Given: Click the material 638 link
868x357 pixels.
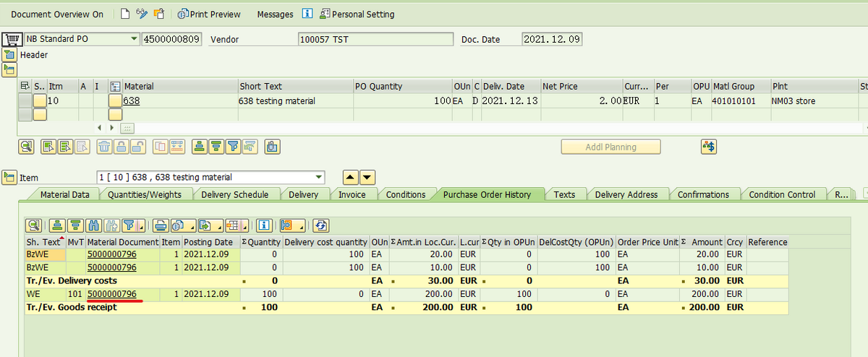Looking at the screenshot, I should (x=131, y=101).
